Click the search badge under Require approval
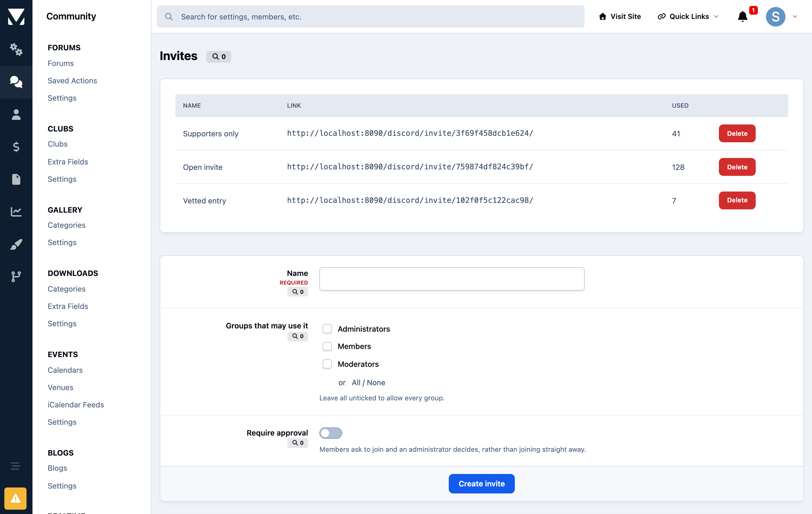Viewport: 812px width, 514px height. pyautogui.click(x=297, y=443)
